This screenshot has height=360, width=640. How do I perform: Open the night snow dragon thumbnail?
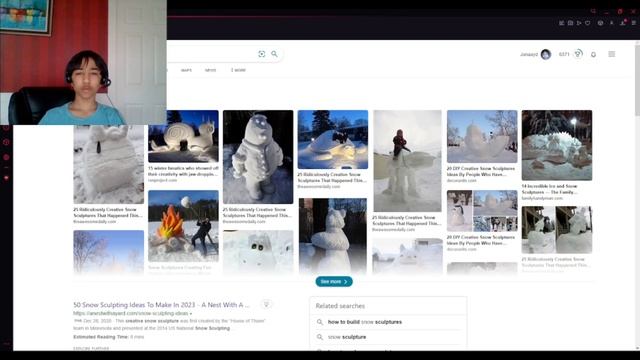(557, 145)
